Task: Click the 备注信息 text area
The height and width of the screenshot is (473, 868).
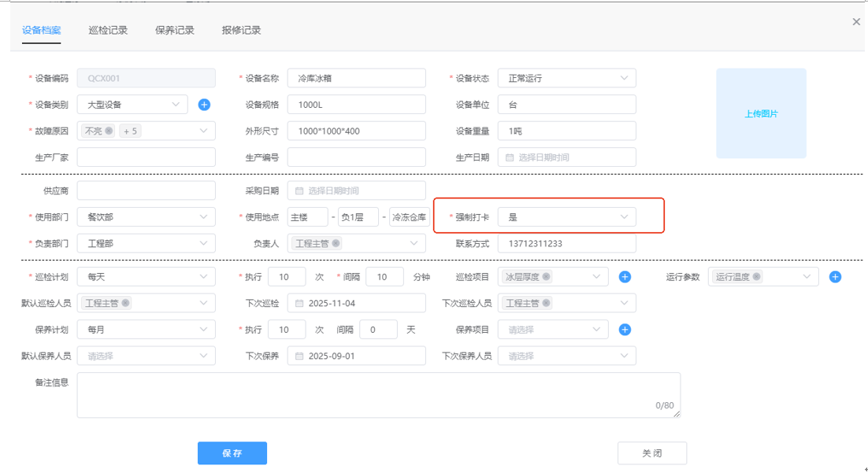Action: 378,394
